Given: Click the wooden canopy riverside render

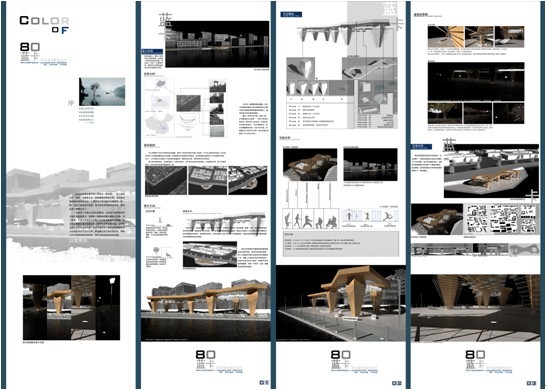Looking at the screenshot, I should pyautogui.click(x=205, y=310).
